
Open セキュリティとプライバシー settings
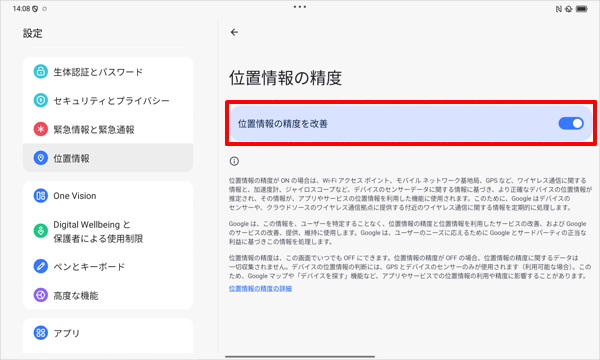point(108,100)
